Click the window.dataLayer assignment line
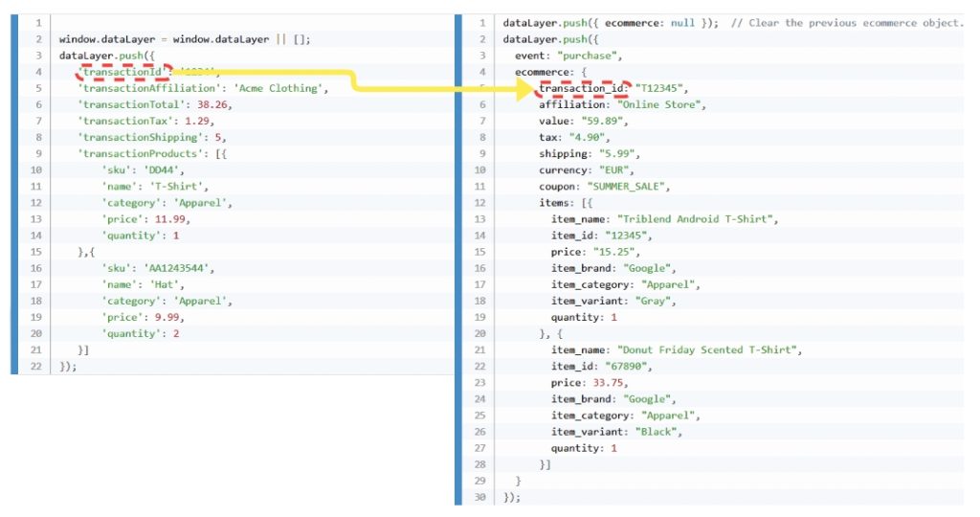Screen dimensions: 980x517 pyautogui.click(x=185, y=39)
